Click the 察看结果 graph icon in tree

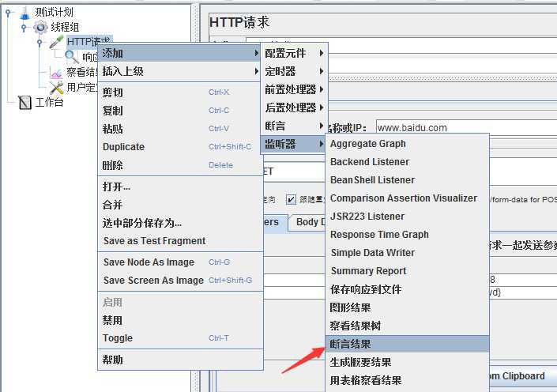tap(56, 72)
